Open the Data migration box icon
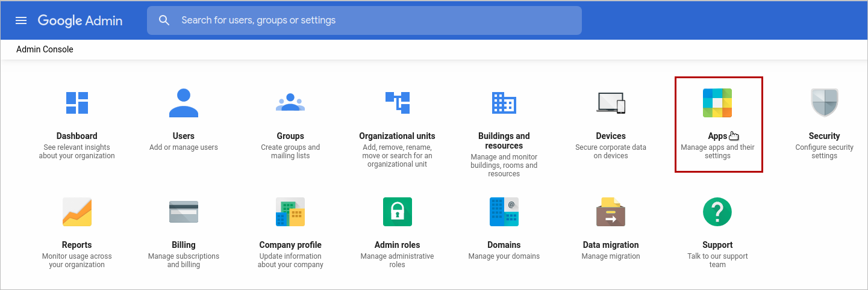The height and width of the screenshot is (290, 868). pos(611,212)
